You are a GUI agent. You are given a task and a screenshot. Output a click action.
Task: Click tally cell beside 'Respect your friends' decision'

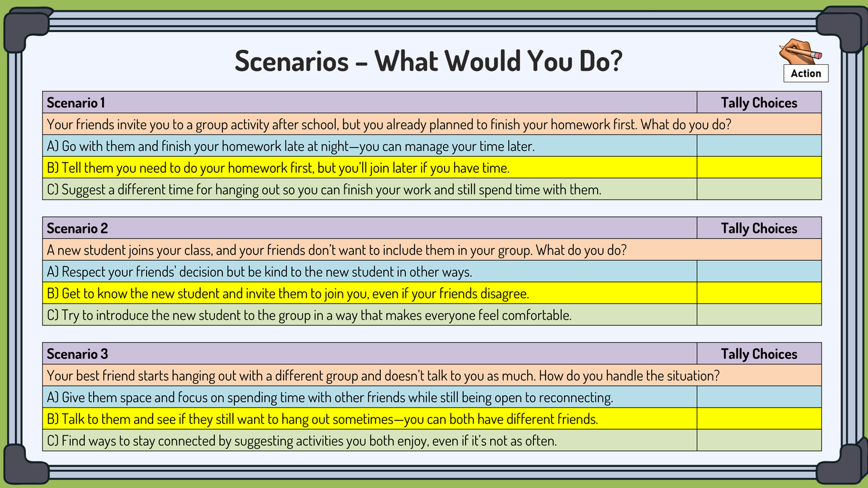759,271
